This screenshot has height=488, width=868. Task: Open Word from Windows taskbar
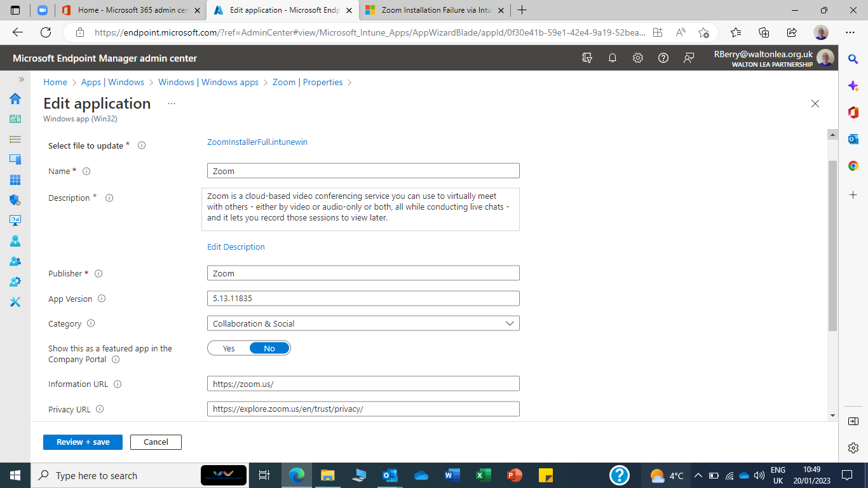pos(452,475)
